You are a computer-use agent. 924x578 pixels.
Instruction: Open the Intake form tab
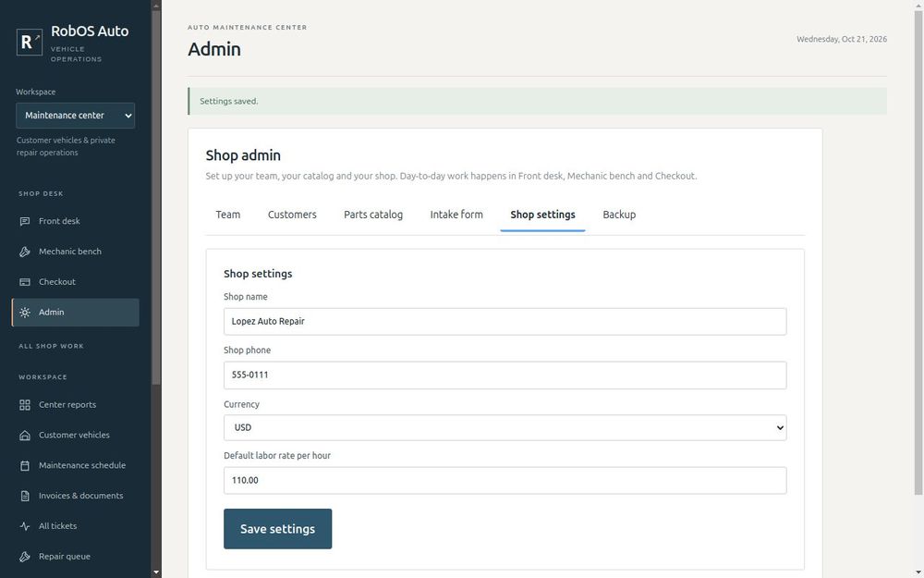[x=456, y=215]
